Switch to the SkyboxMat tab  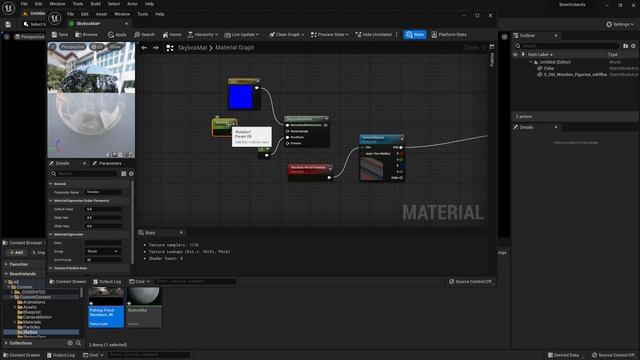89,24
